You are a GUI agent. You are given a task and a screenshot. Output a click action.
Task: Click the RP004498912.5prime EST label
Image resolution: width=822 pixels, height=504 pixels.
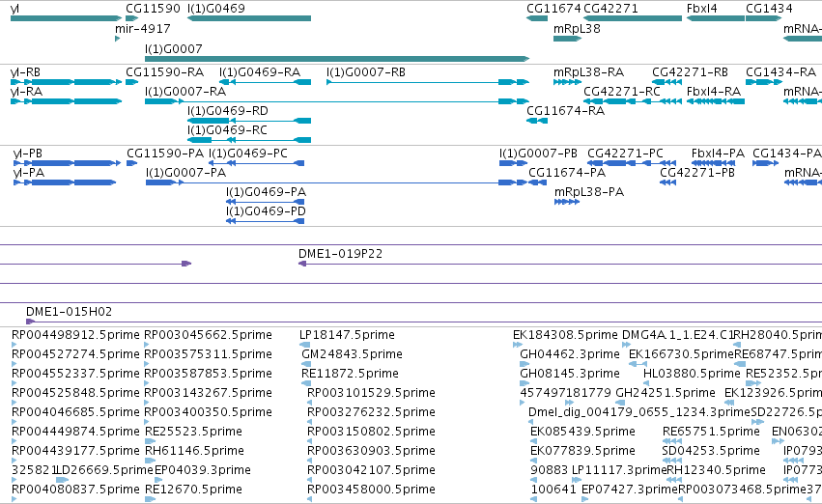(x=75, y=335)
